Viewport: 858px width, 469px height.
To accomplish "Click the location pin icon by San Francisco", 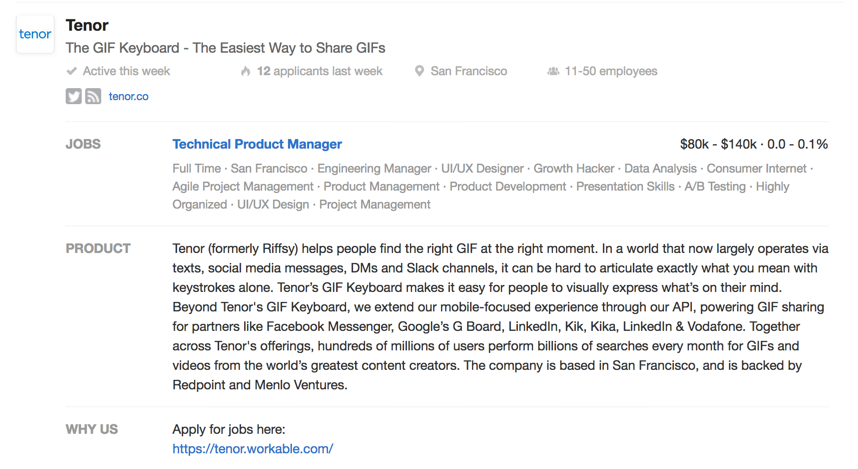I will 419,71.
